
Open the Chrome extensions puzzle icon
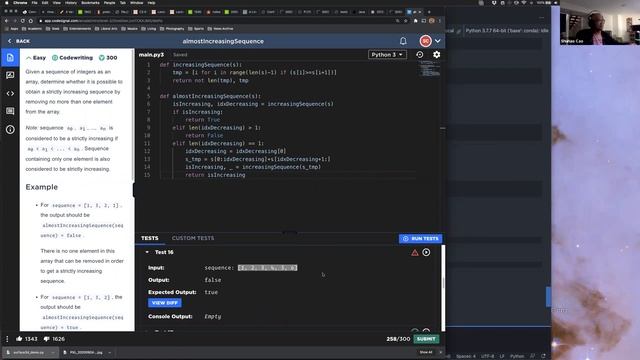416,20
